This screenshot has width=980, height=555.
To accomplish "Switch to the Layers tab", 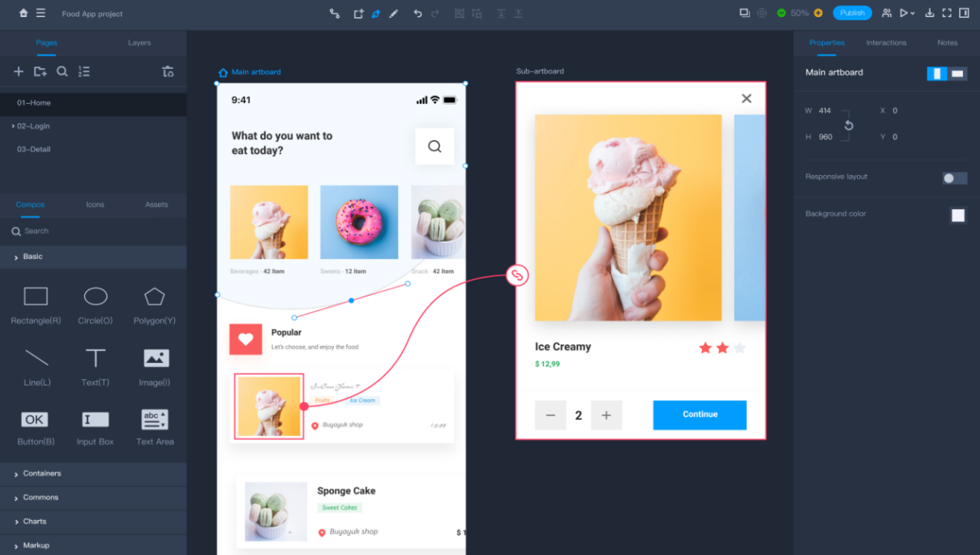I will click(x=139, y=42).
